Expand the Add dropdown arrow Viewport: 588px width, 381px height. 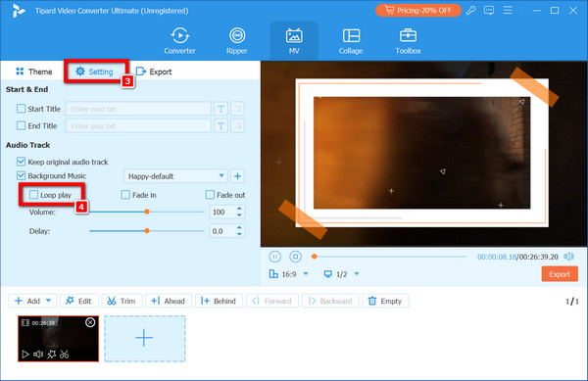[48, 301]
